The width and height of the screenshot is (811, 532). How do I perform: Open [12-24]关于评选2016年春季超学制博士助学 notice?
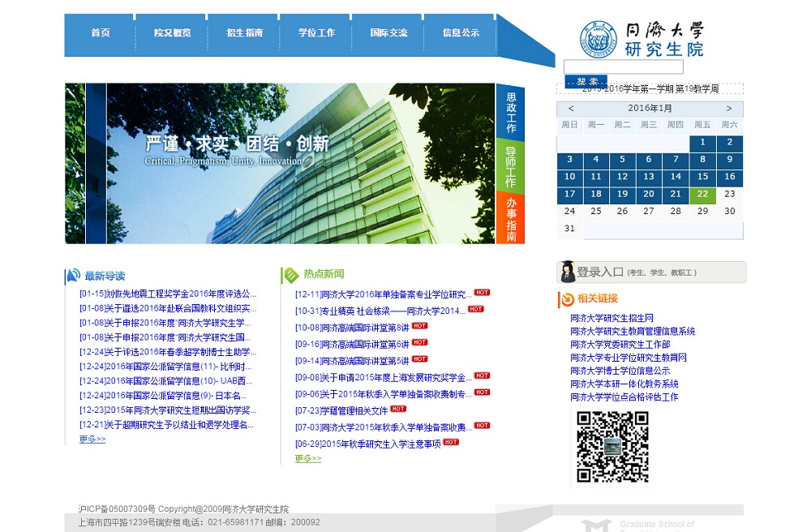click(168, 352)
